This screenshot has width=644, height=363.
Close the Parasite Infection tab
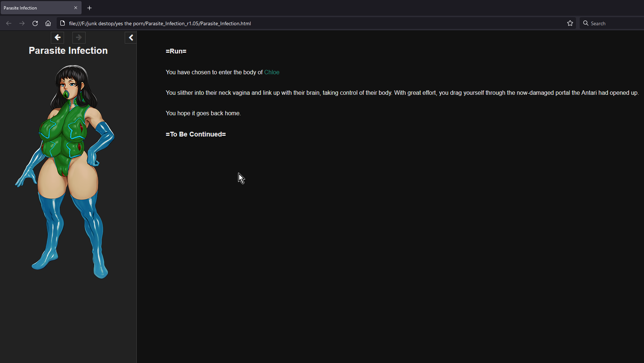click(x=76, y=8)
